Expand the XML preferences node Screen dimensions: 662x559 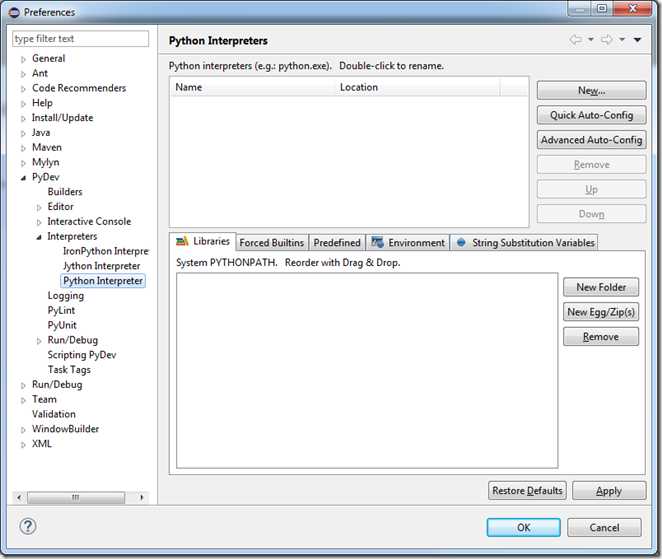(x=23, y=445)
